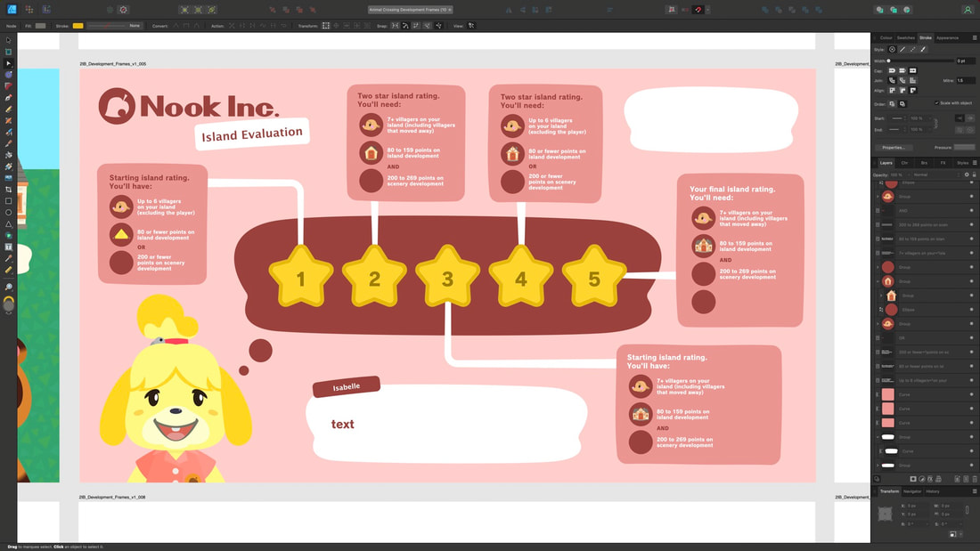Toggle visibility of 80 to 159 points layer
This screenshot has height=551, width=980.
[971, 239]
